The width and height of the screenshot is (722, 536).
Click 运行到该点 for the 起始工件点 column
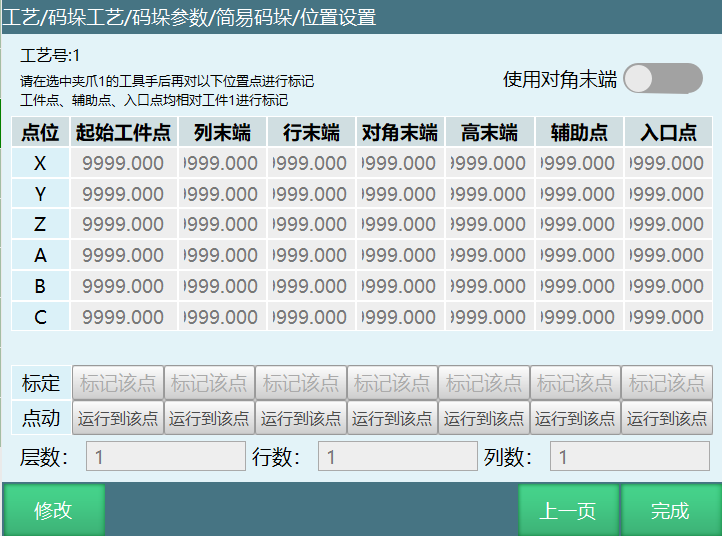coord(118,418)
